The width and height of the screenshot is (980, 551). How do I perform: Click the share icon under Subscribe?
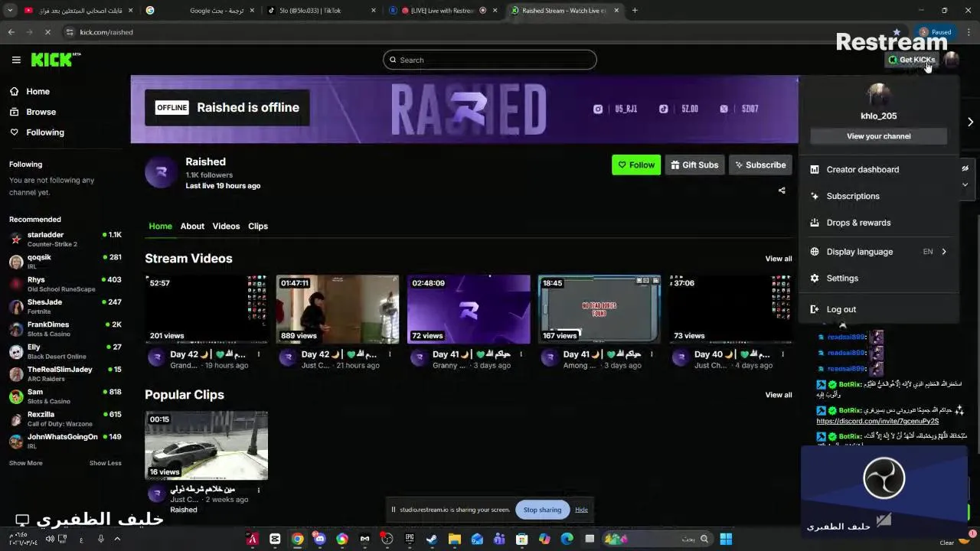point(782,191)
